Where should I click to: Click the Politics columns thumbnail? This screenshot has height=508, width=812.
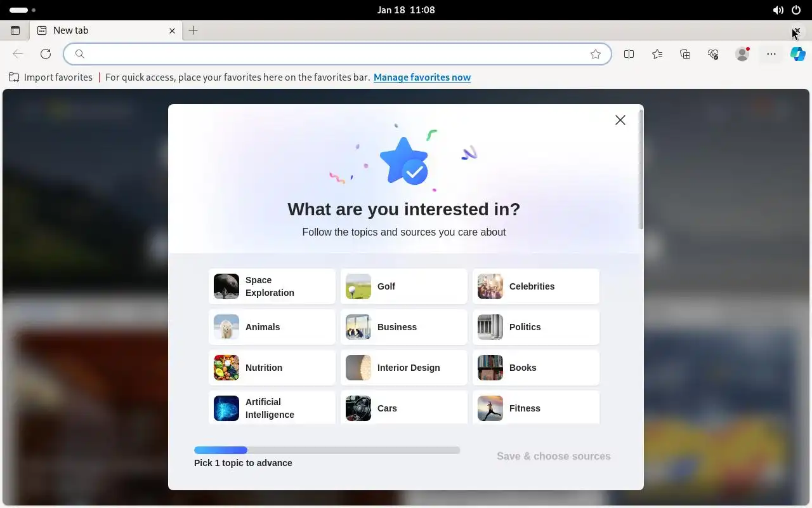(x=490, y=327)
